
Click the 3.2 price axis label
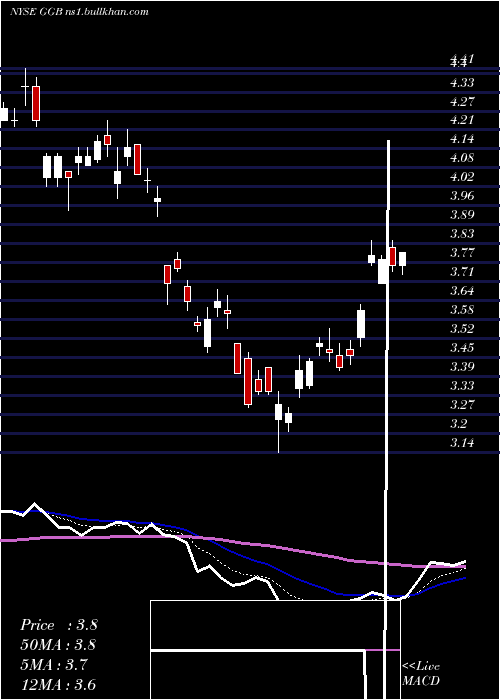point(459,423)
